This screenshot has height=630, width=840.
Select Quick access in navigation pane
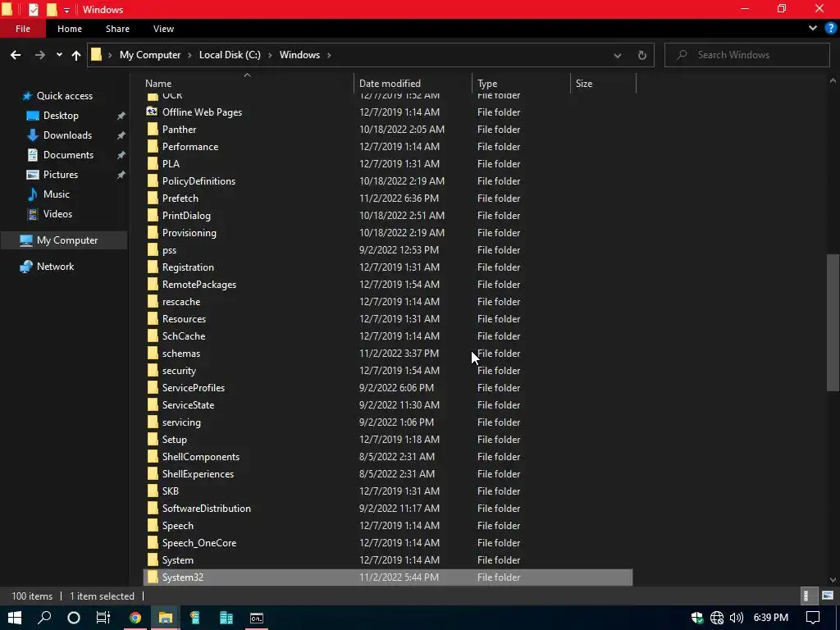[x=64, y=96]
